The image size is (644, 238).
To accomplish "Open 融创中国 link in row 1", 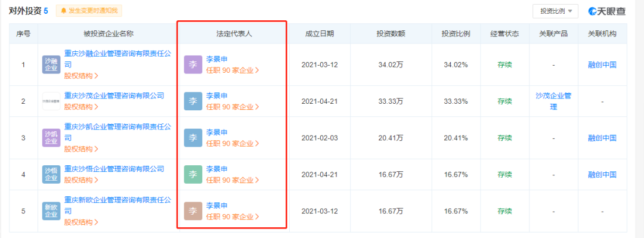I will coord(602,64).
